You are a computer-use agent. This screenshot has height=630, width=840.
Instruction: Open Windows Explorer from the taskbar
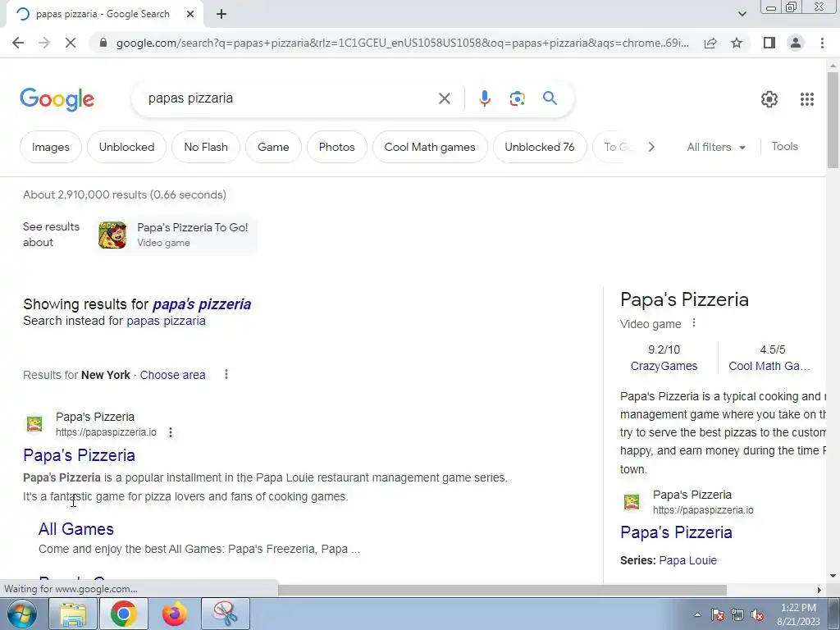(73, 614)
